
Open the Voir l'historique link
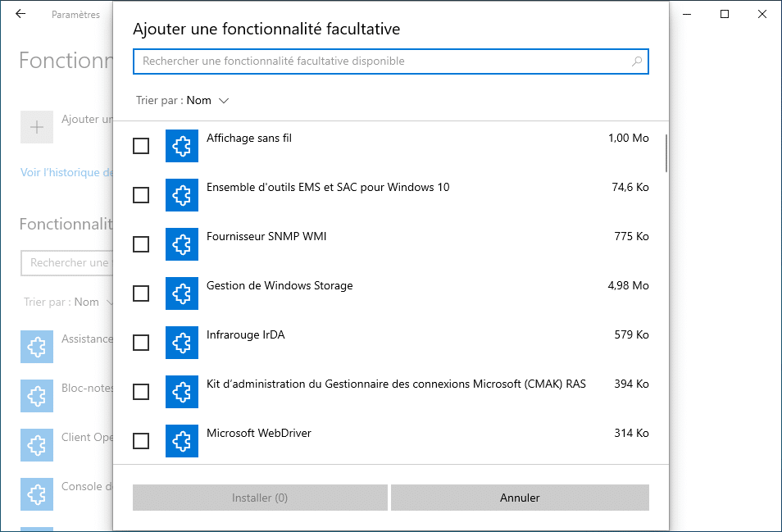(x=67, y=172)
